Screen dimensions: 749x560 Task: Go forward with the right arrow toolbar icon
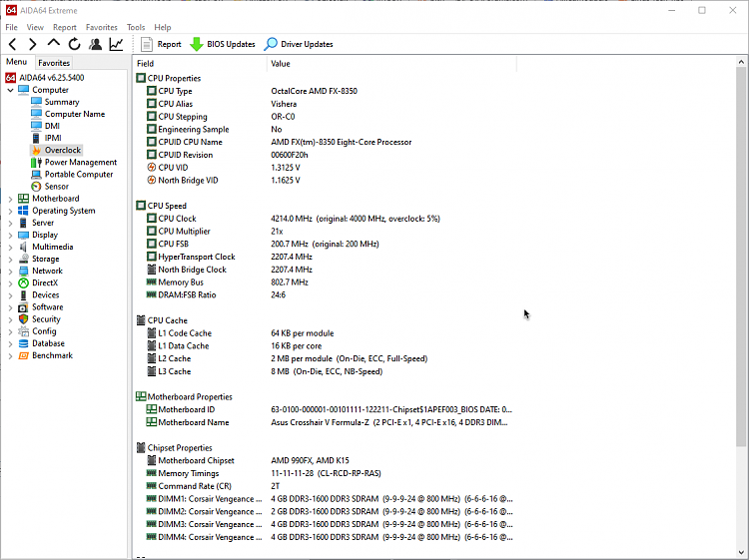click(x=33, y=44)
